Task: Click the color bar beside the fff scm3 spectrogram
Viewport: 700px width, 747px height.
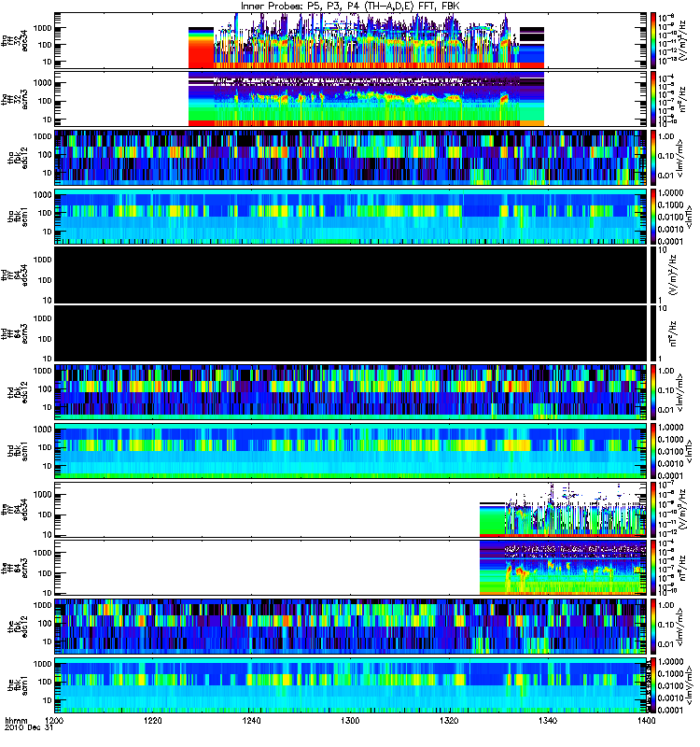Action: 653,568
